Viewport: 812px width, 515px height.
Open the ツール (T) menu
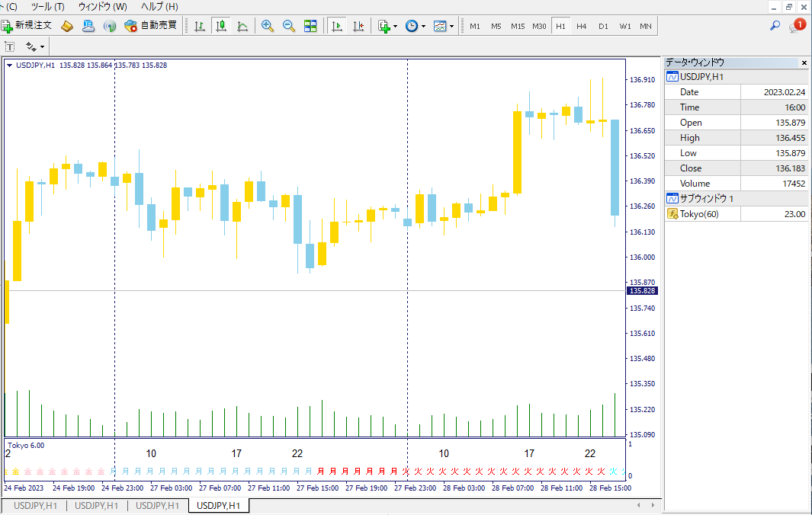tap(47, 7)
